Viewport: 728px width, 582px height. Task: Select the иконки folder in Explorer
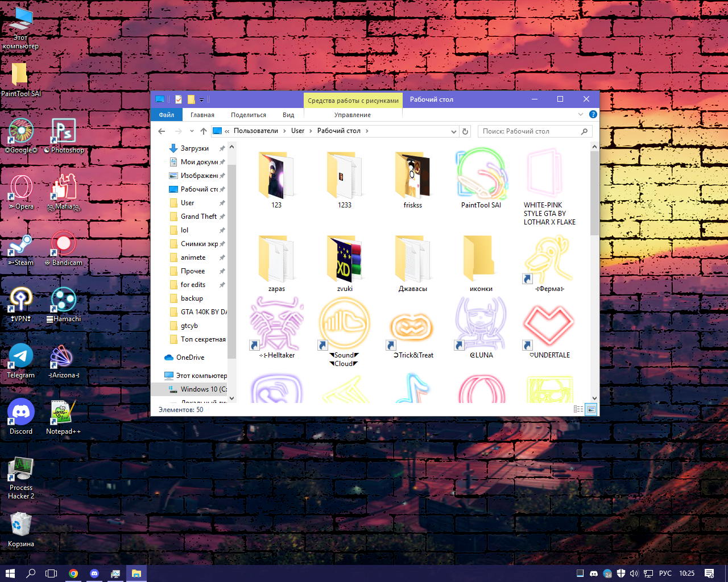pyautogui.click(x=481, y=263)
